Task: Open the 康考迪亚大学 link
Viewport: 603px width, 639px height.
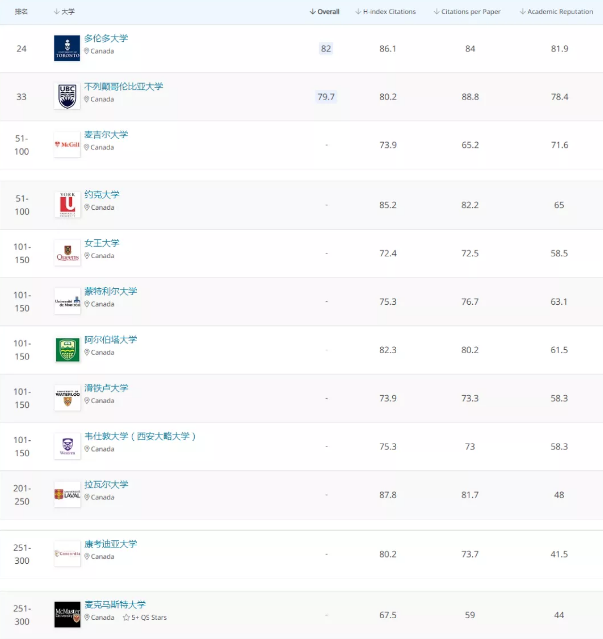Action: coord(110,544)
